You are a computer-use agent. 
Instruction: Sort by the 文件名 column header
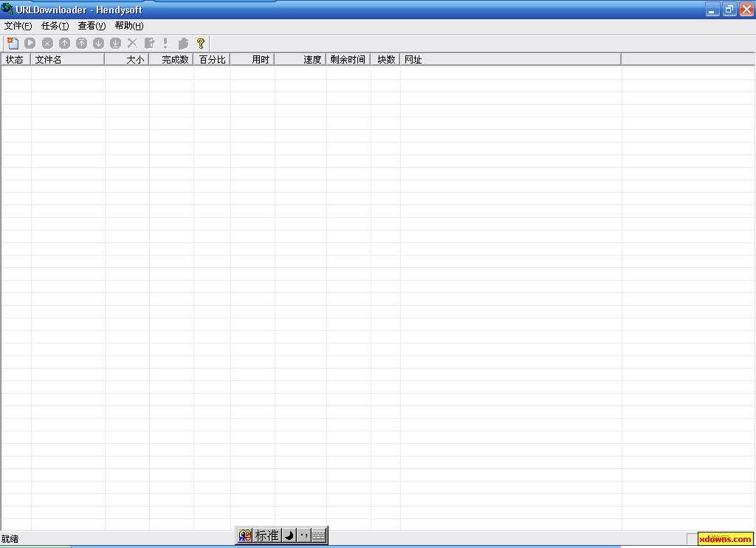coord(67,59)
